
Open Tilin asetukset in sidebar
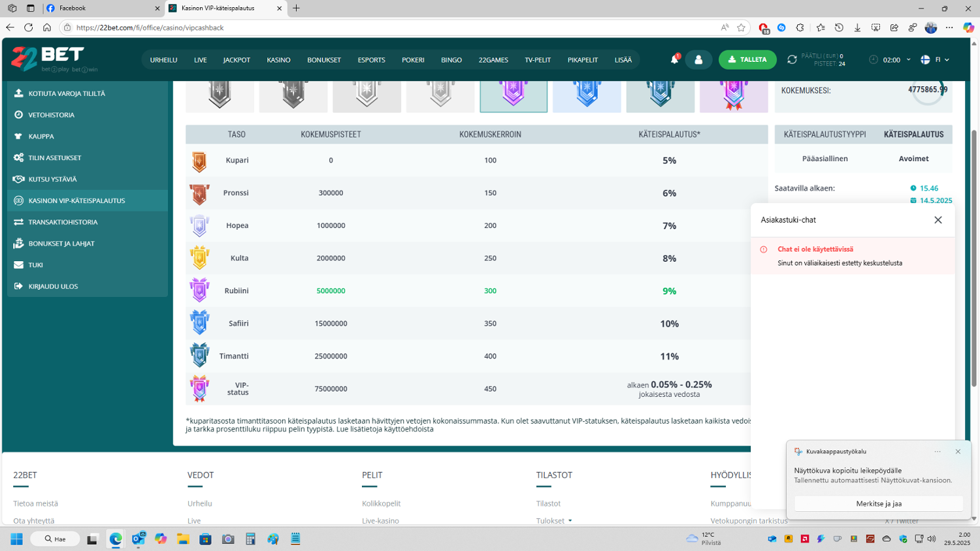click(88, 158)
